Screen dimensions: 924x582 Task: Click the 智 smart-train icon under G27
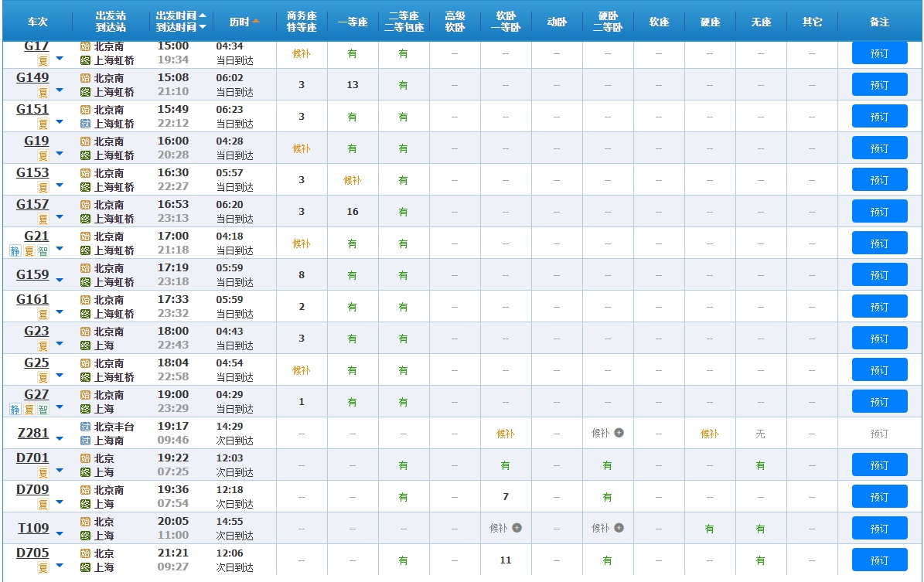click(x=43, y=410)
